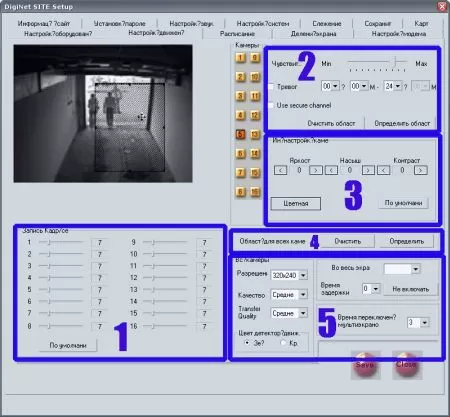
Task: Select the Кр detector color radio
Action: (283, 343)
